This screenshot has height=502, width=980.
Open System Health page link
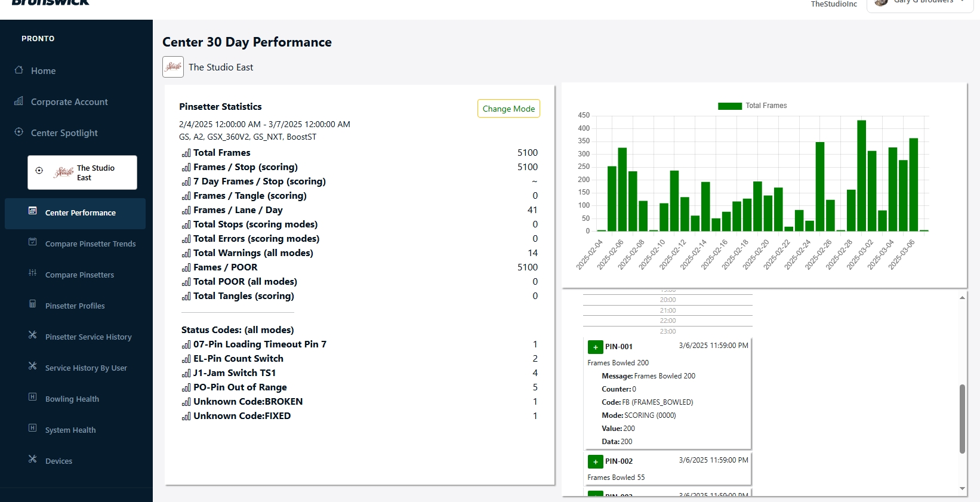tap(75, 430)
